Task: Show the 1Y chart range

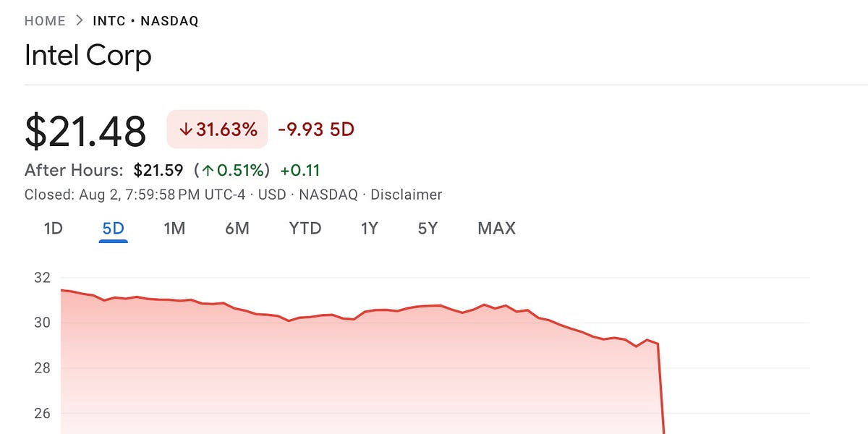Action: (x=370, y=229)
